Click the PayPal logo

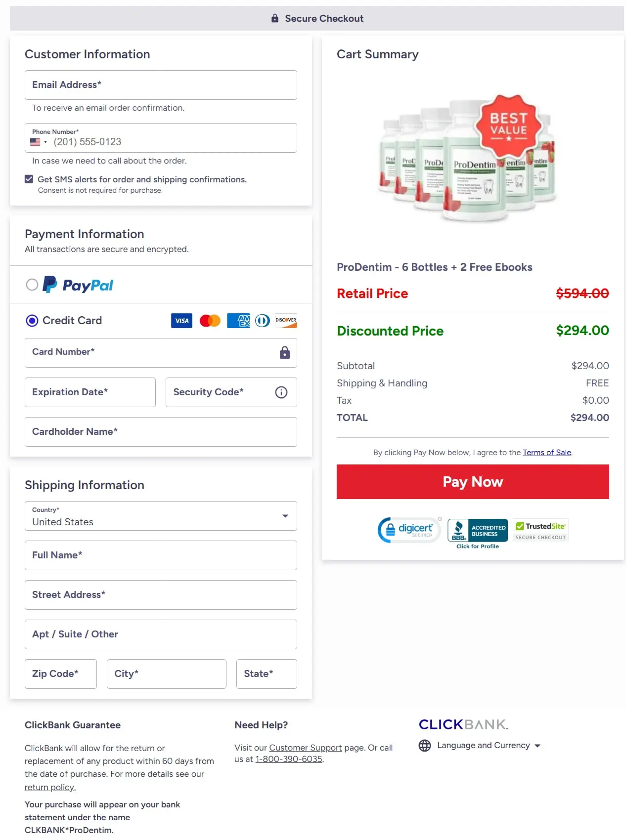click(x=78, y=285)
